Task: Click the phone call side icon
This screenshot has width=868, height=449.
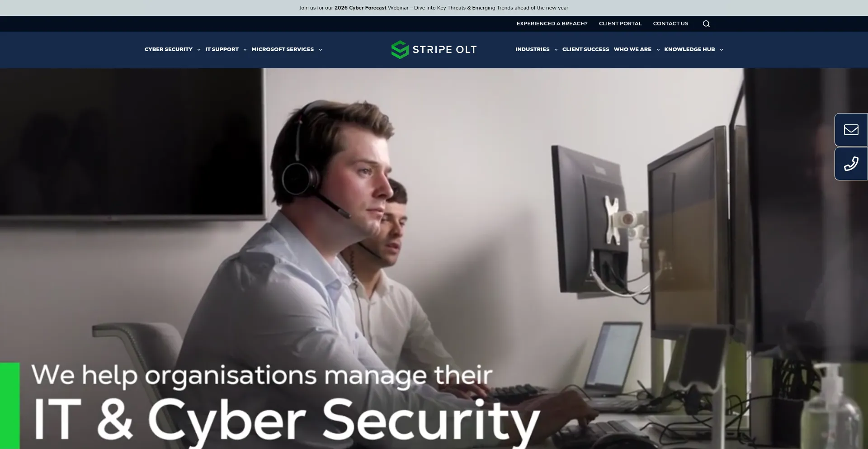Action: pos(851,164)
